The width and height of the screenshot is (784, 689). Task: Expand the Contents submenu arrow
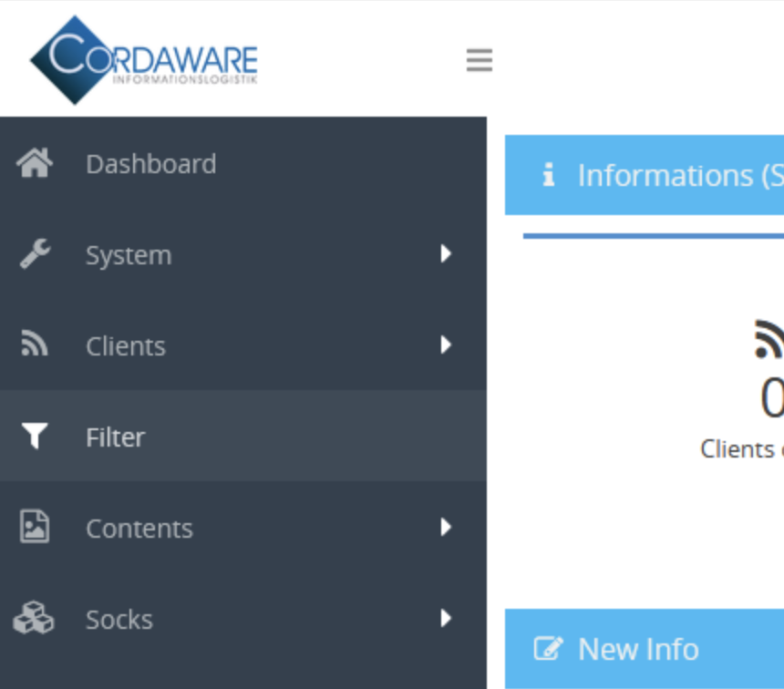(x=446, y=527)
